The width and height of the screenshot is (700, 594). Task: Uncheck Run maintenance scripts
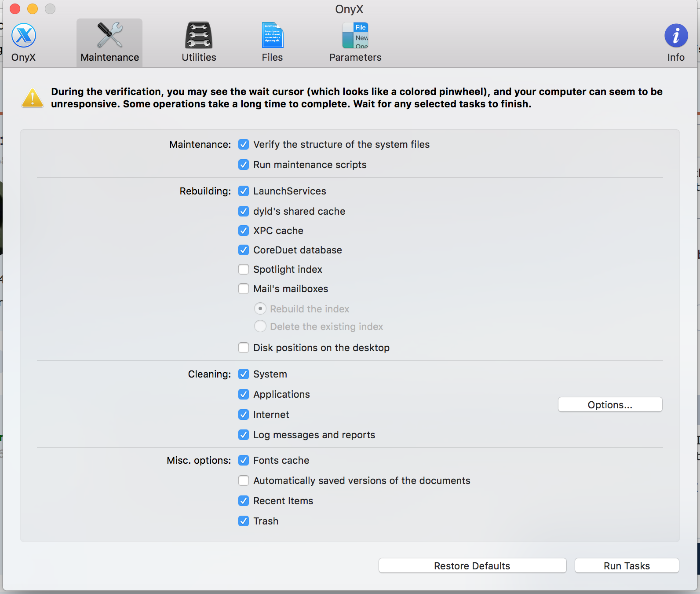(x=244, y=165)
